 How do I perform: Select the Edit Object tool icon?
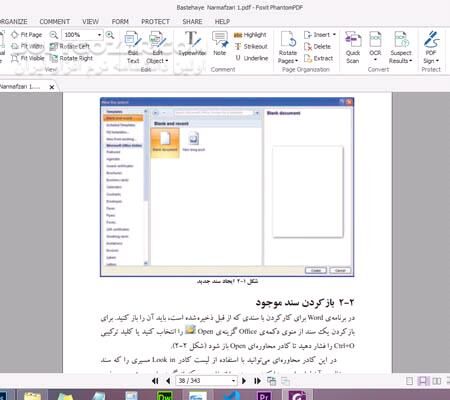pyautogui.click(x=157, y=39)
